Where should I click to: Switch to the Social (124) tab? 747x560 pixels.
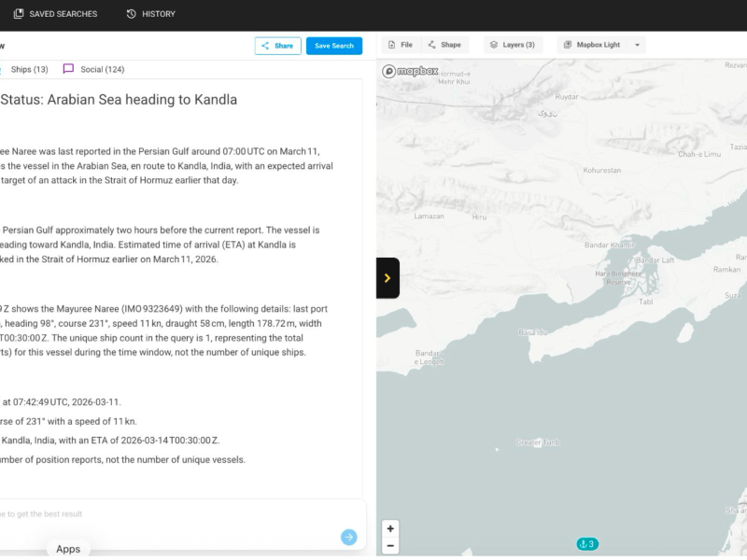(102, 69)
